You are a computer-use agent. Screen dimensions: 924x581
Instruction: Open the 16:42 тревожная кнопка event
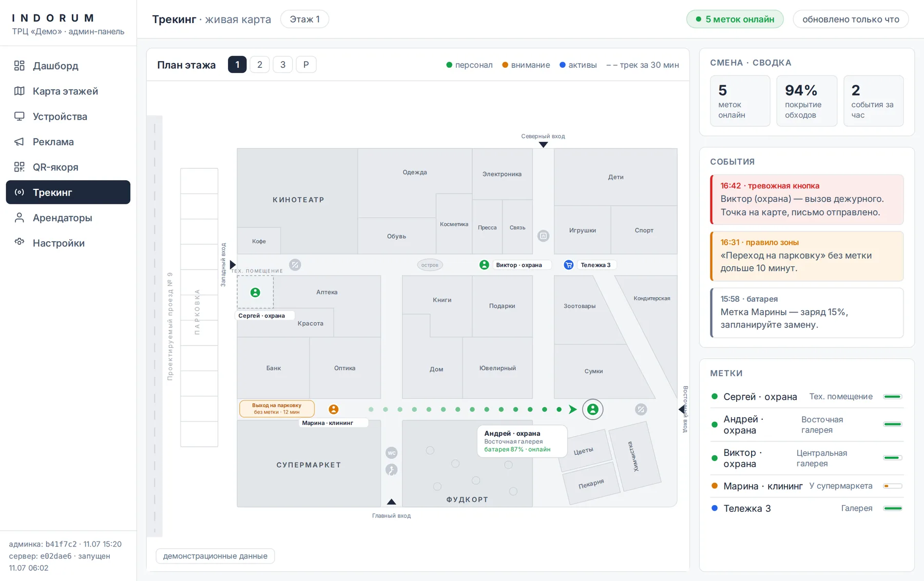pos(806,200)
